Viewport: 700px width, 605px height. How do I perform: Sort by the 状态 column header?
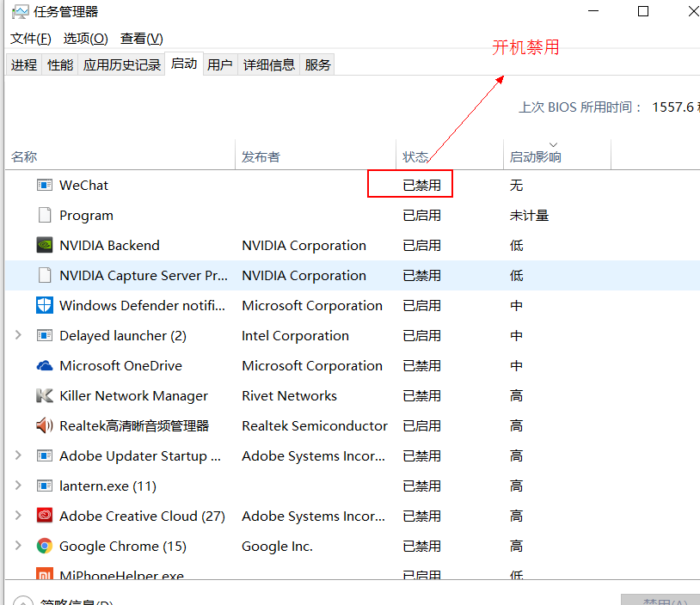(450, 156)
